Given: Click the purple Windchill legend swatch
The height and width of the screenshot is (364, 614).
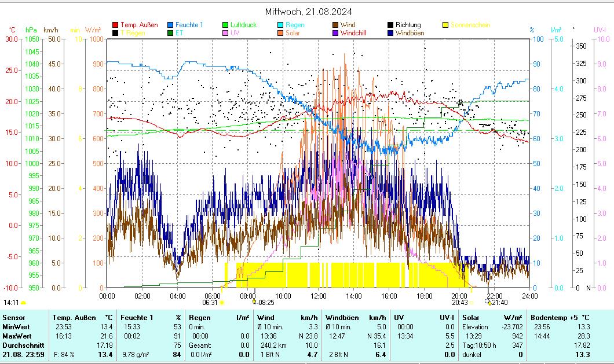Looking at the screenshot, I should (335, 33).
